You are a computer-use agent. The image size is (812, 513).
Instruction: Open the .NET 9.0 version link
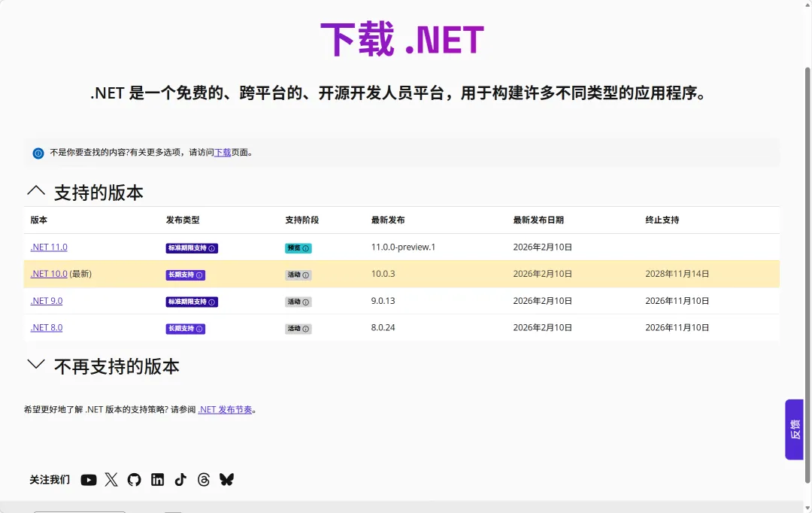coord(47,301)
